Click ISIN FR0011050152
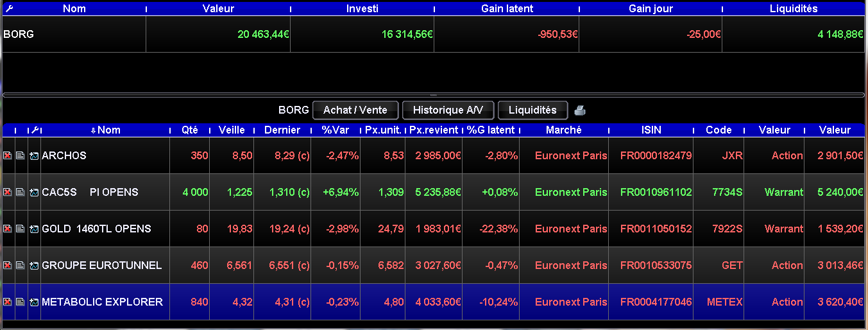 coord(656,229)
